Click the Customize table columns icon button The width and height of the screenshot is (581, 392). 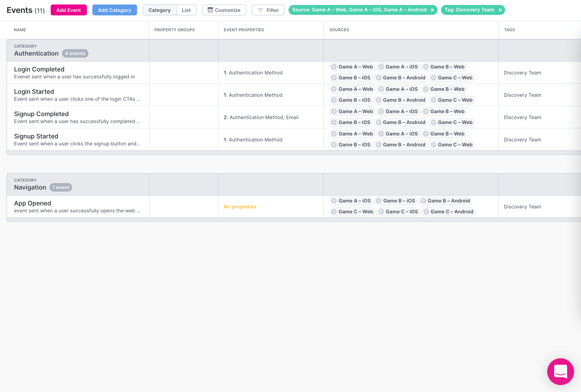224,10
